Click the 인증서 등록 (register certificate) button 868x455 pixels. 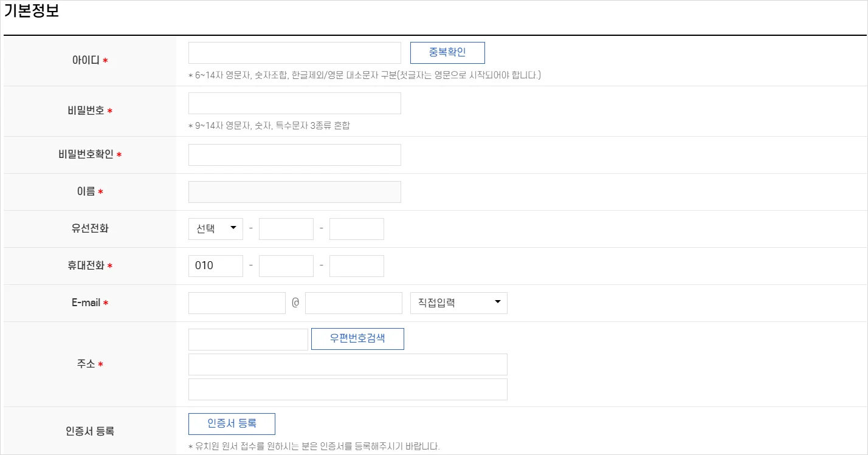pyautogui.click(x=232, y=423)
